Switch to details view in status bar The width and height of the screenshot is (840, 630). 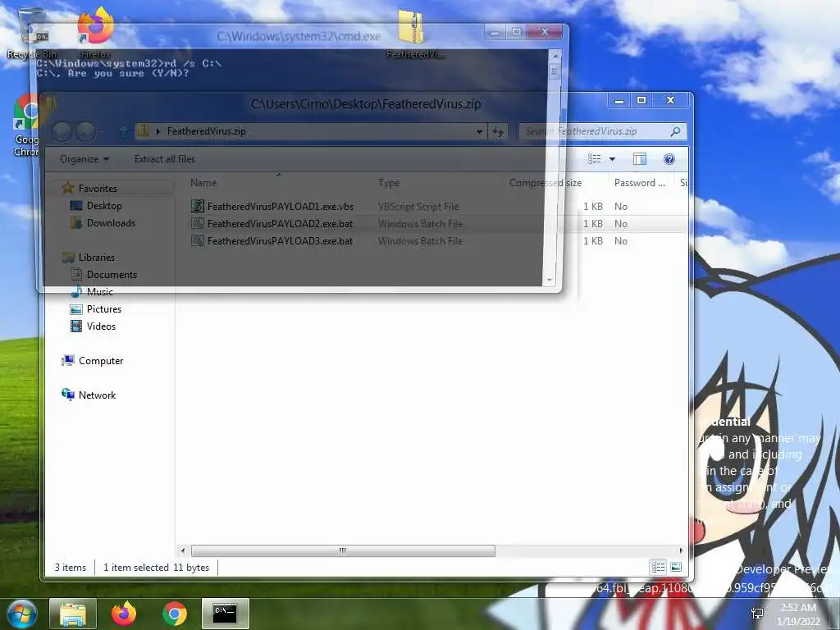659,567
